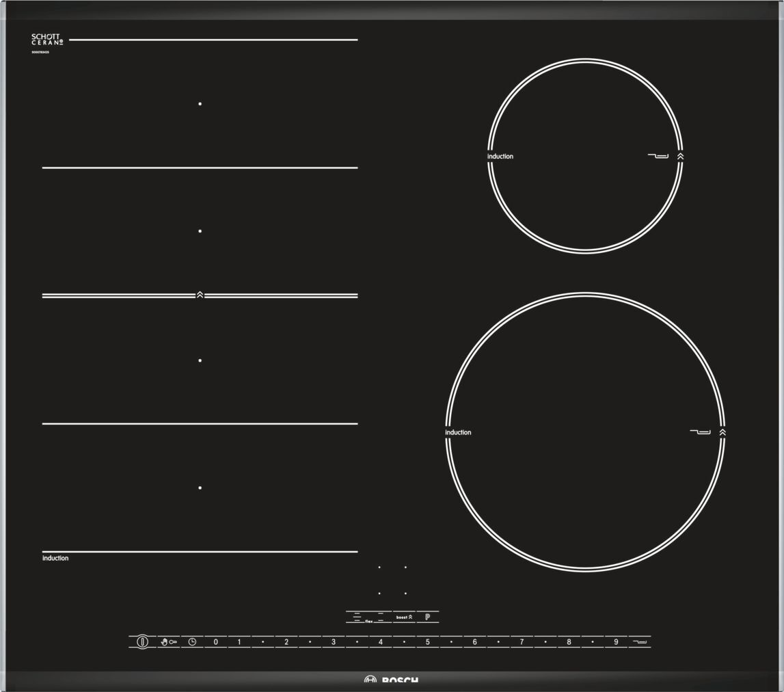Tap the timer clock icon
Image resolution: width=784 pixels, height=692 pixels.
(x=192, y=642)
